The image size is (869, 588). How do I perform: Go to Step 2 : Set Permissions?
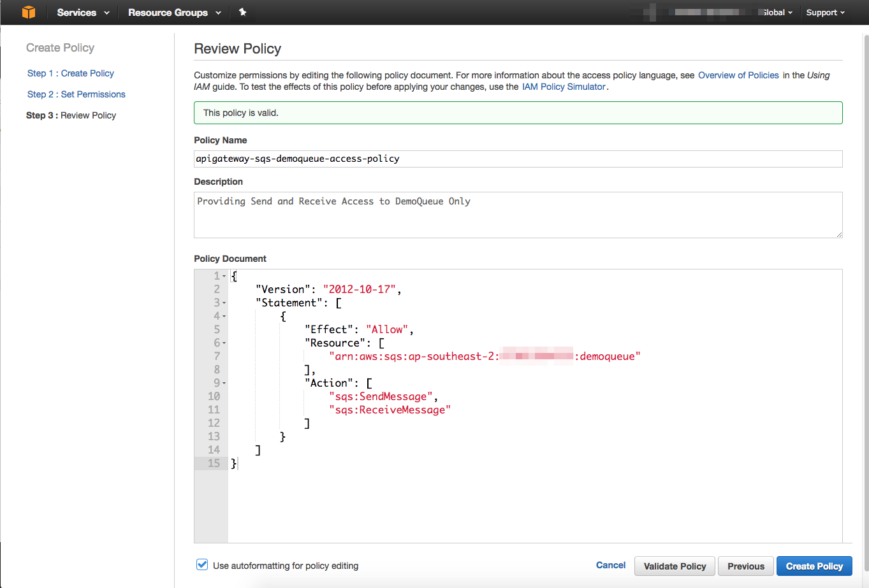76,94
